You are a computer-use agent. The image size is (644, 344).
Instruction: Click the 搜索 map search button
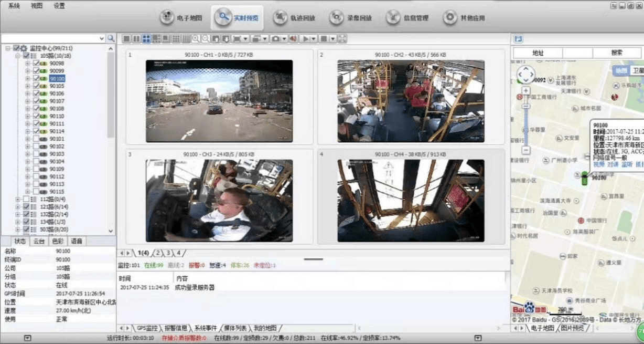click(x=617, y=53)
